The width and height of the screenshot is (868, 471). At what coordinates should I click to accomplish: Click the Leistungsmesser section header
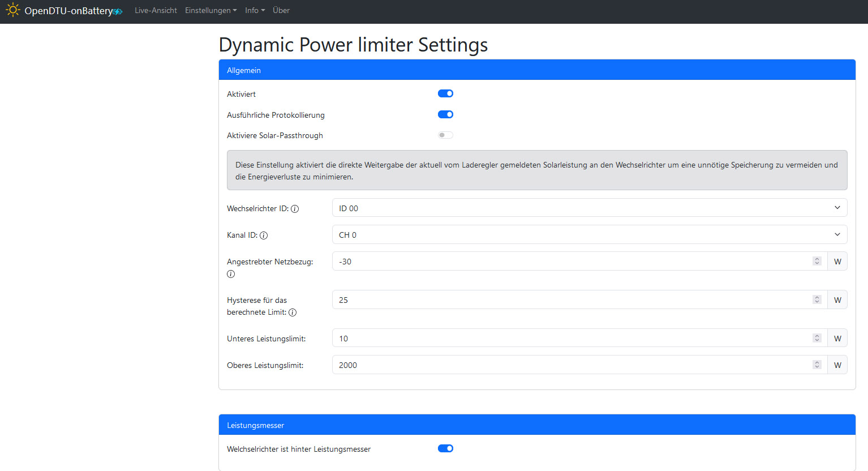(x=537, y=425)
